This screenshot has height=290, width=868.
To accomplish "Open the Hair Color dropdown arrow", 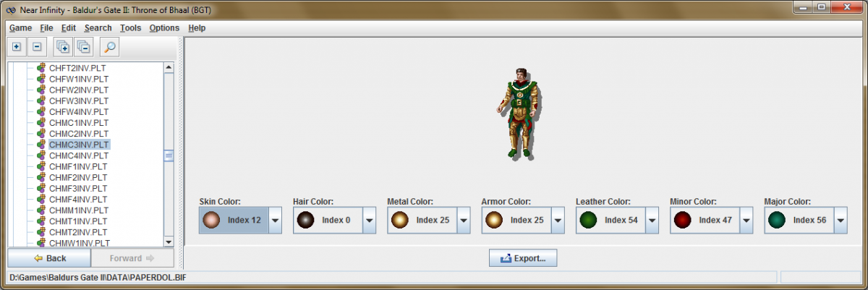I will pyautogui.click(x=370, y=220).
